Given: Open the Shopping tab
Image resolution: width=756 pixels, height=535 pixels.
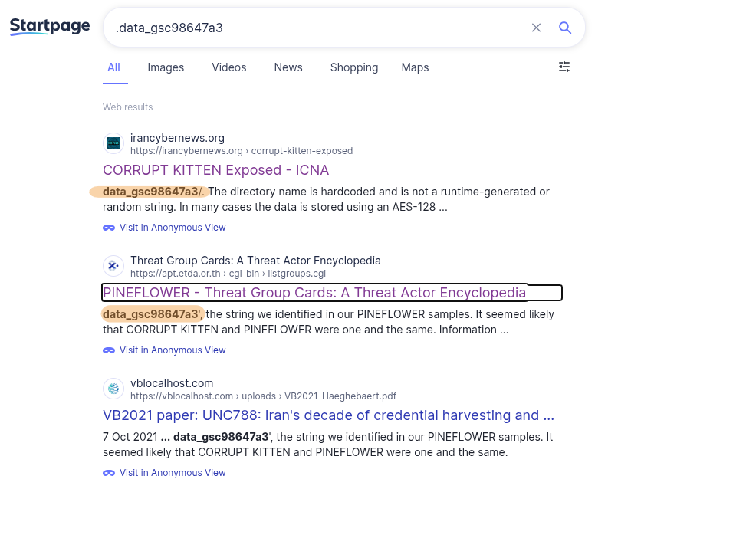Looking at the screenshot, I should 353,67.
